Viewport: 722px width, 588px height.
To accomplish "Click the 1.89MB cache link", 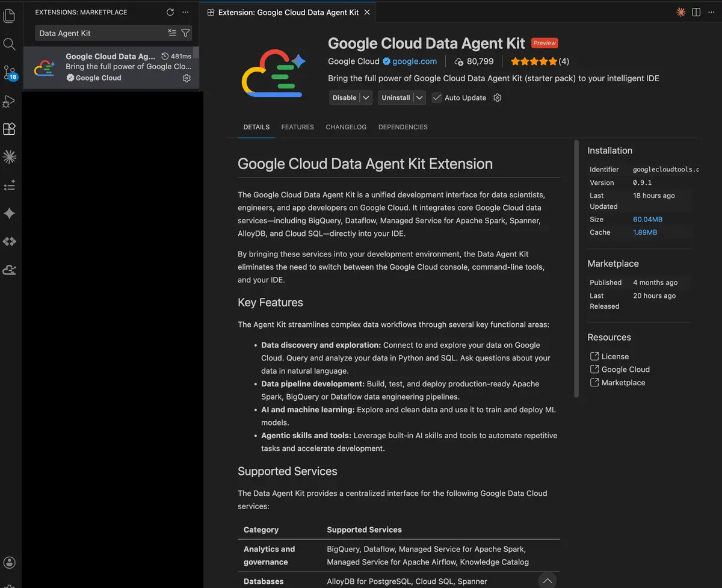I will 645,232.
